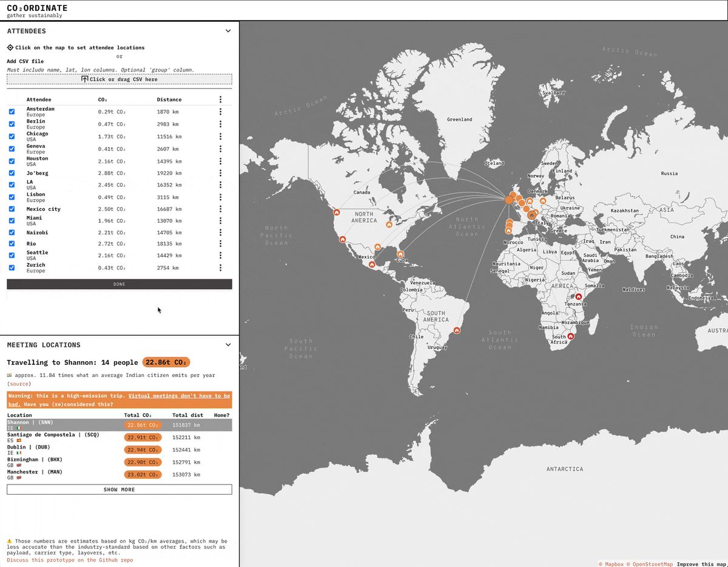Click the Shannon destination circle on the map
The width and height of the screenshot is (728, 567).
[x=509, y=199]
